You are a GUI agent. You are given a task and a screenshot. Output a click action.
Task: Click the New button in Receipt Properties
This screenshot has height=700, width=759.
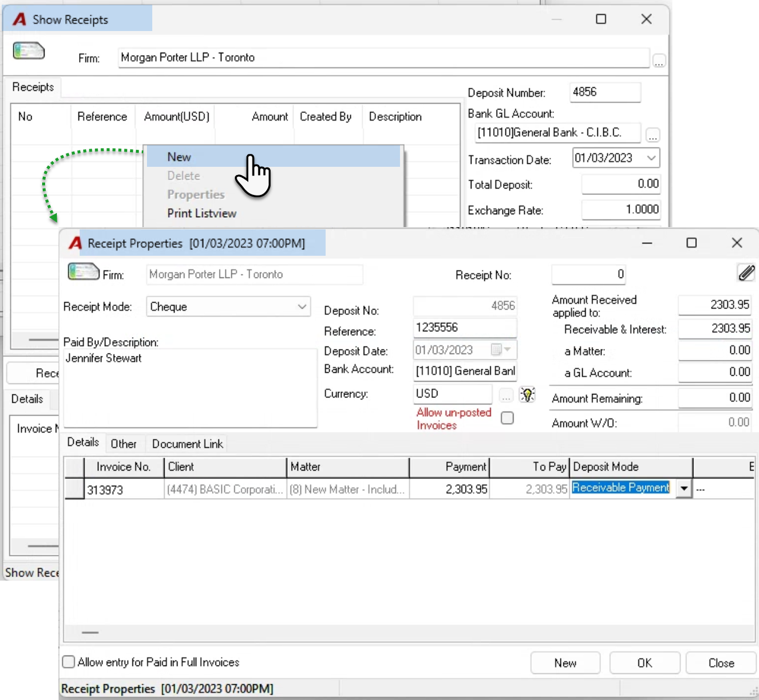(x=565, y=663)
